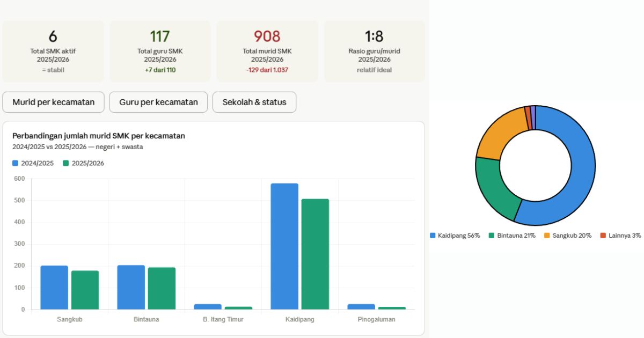Toggle the 2025/2026 legend series
Image resolution: width=644 pixels, height=338 pixels.
[83, 163]
